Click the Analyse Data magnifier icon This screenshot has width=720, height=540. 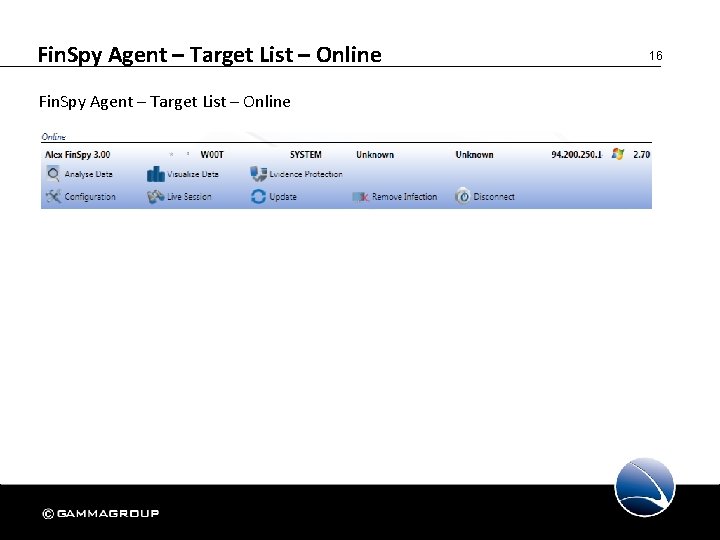(x=53, y=174)
